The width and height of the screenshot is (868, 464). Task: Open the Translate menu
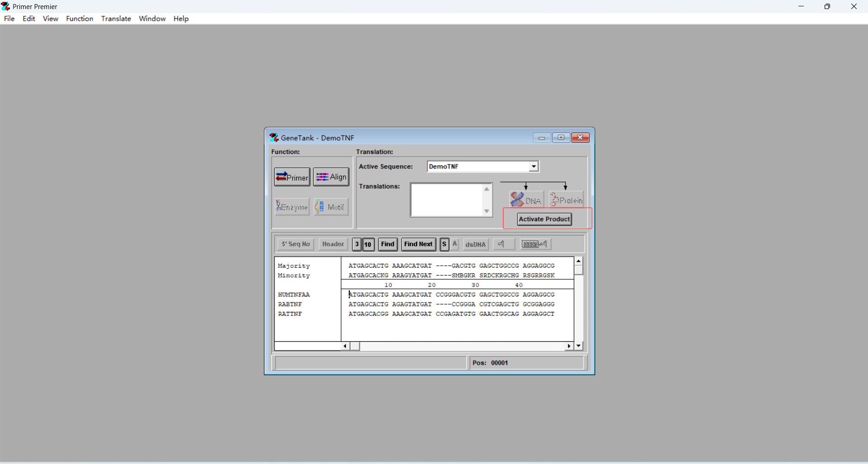[x=116, y=19]
